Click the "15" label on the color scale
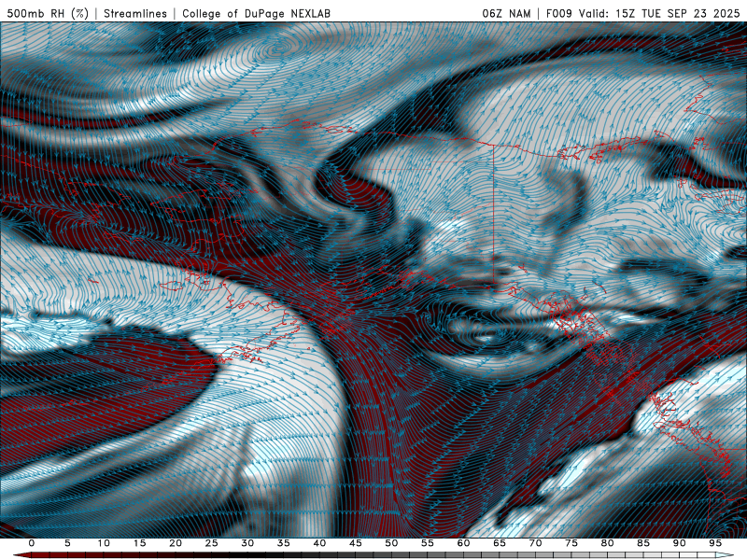747x560 pixels. pyautogui.click(x=139, y=543)
